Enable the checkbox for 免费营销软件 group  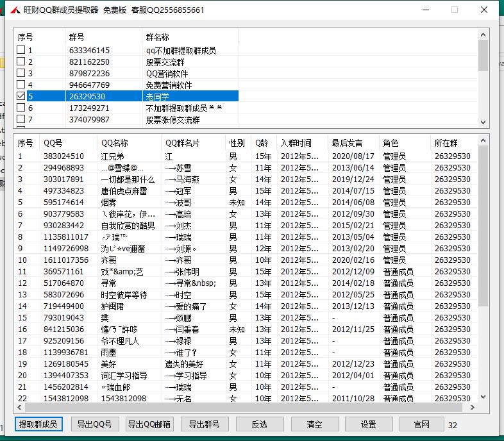coord(21,85)
